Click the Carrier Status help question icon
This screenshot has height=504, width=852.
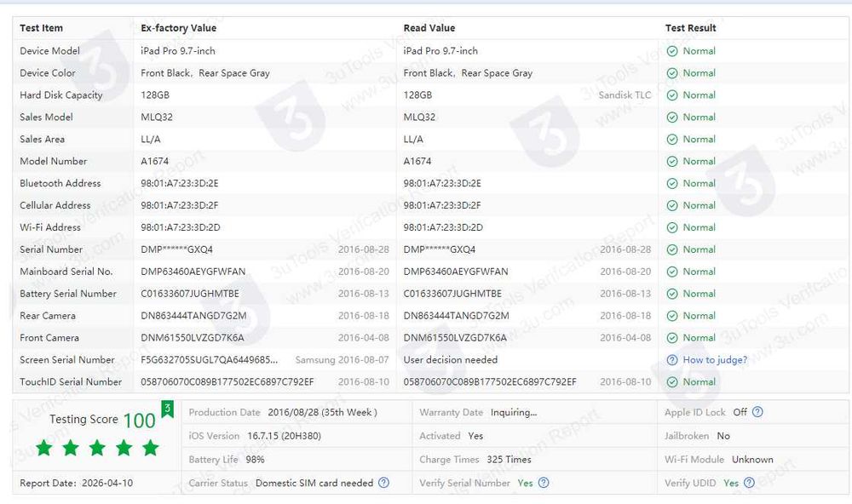[x=383, y=483]
